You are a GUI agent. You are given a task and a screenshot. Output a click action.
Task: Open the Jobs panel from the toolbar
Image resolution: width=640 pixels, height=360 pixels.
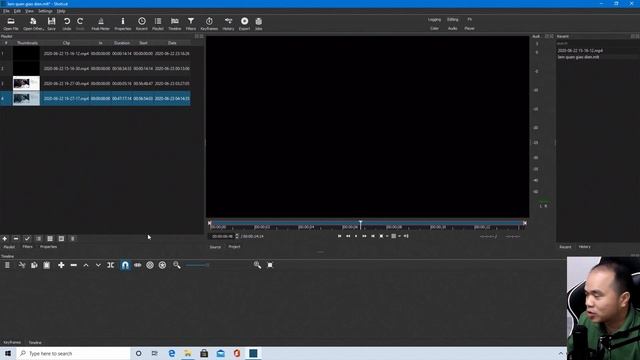259,24
